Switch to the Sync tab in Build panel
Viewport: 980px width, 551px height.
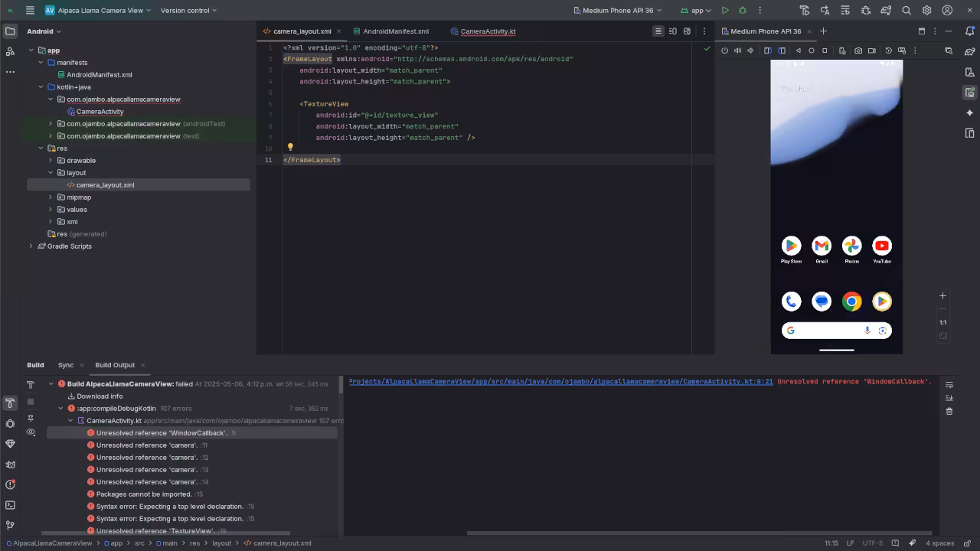pos(66,365)
